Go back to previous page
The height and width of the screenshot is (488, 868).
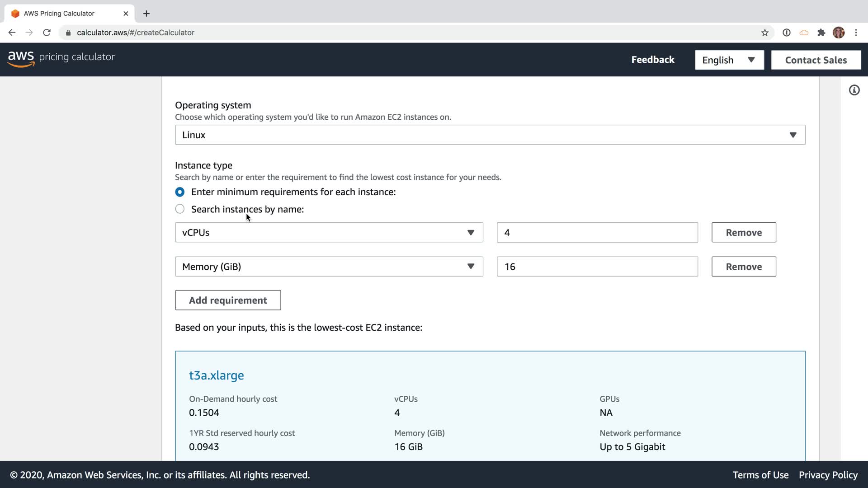point(12,33)
